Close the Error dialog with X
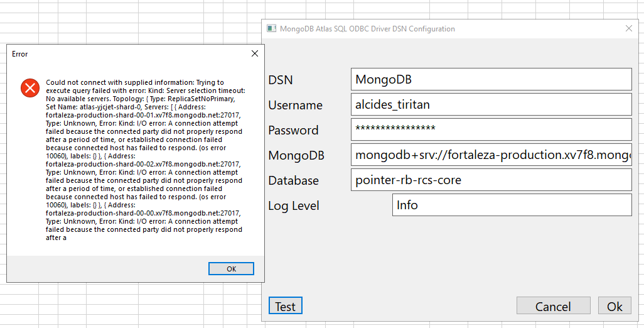Image resolution: width=644 pixels, height=328 pixels. click(254, 54)
